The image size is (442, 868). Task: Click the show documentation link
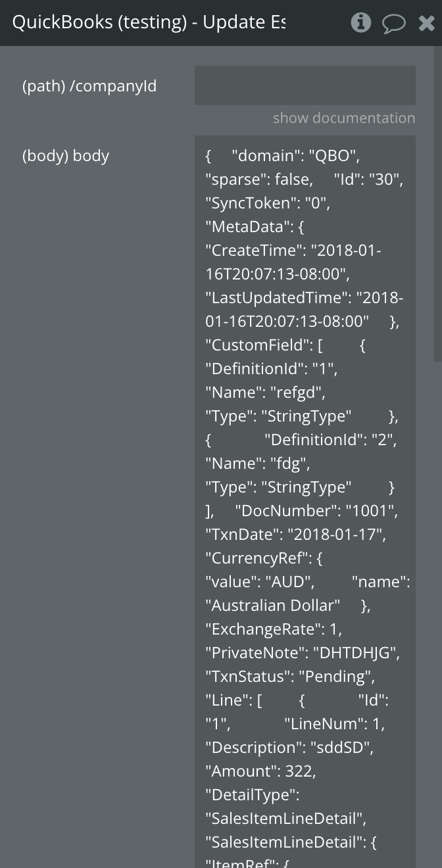344,118
